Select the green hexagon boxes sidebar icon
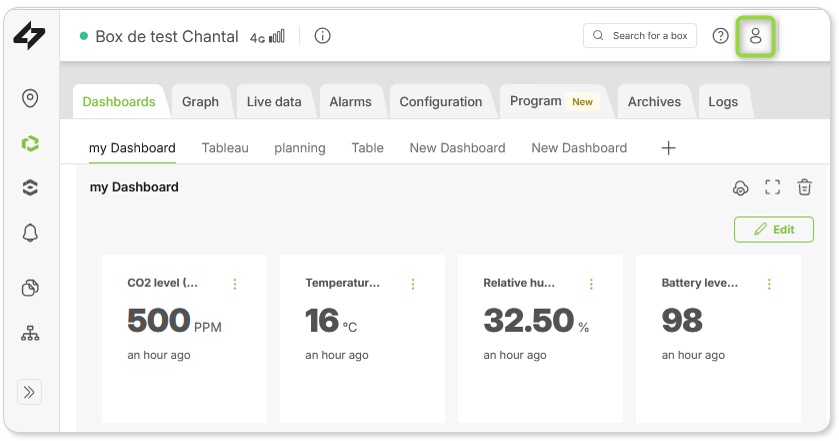 [30, 143]
